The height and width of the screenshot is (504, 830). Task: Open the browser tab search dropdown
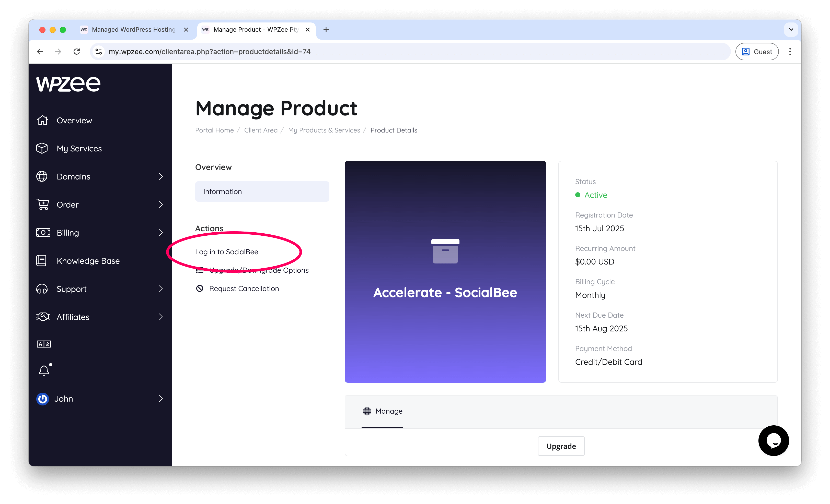[791, 30]
